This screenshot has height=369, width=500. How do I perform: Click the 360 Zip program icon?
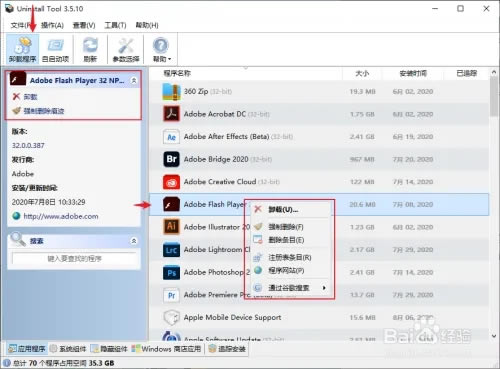tap(171, 92)
